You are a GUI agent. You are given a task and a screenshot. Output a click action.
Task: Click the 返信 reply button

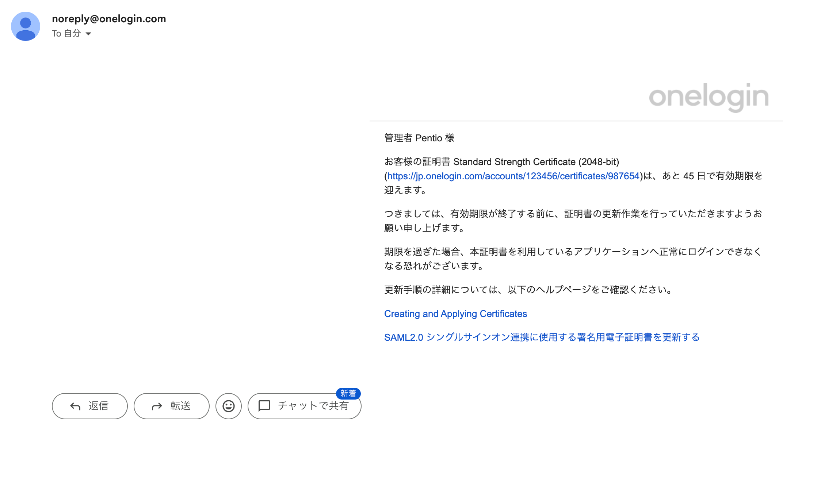pos(90,406)
